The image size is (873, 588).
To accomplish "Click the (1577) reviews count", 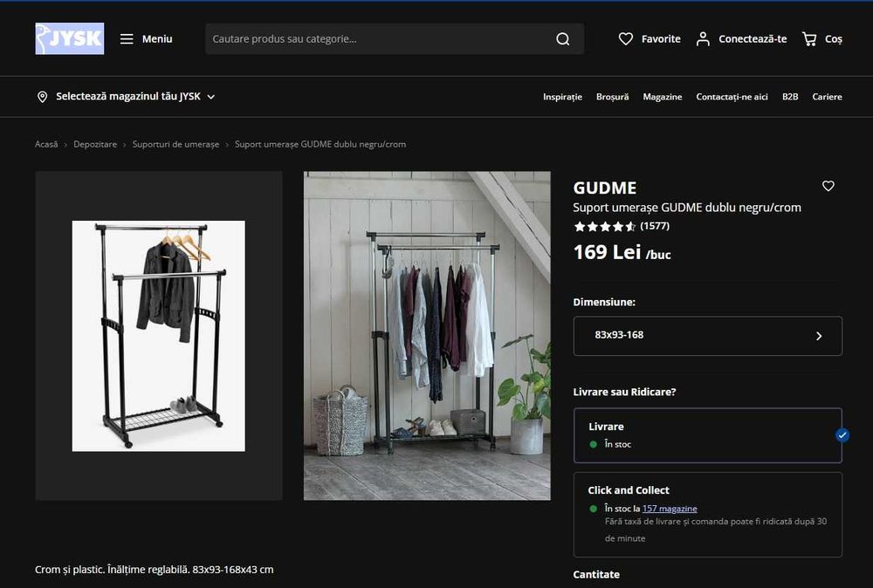I will tap(655, 226).
